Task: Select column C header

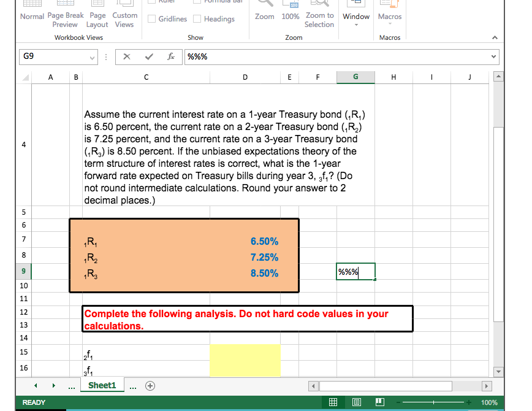Action: click(146, 77)
